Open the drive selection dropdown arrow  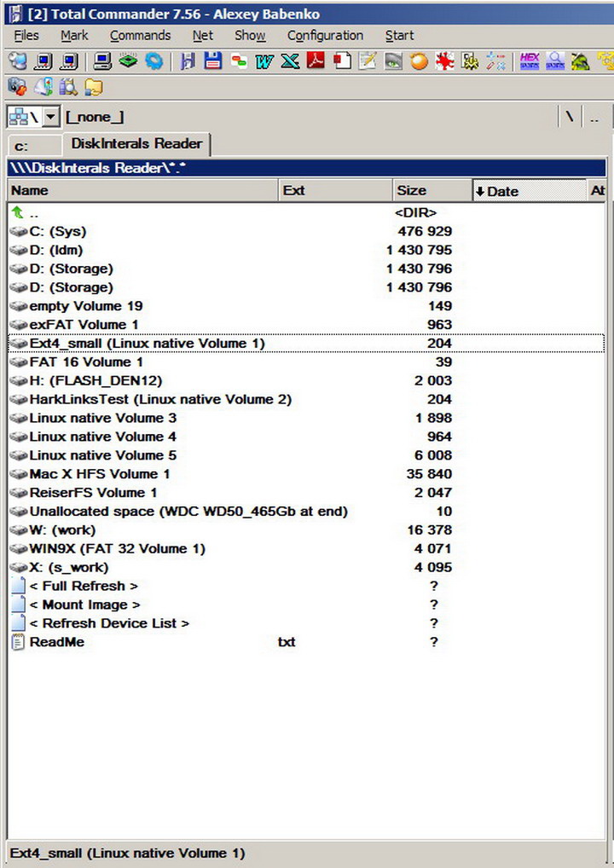pyautogui.click(x=50, y=117)
